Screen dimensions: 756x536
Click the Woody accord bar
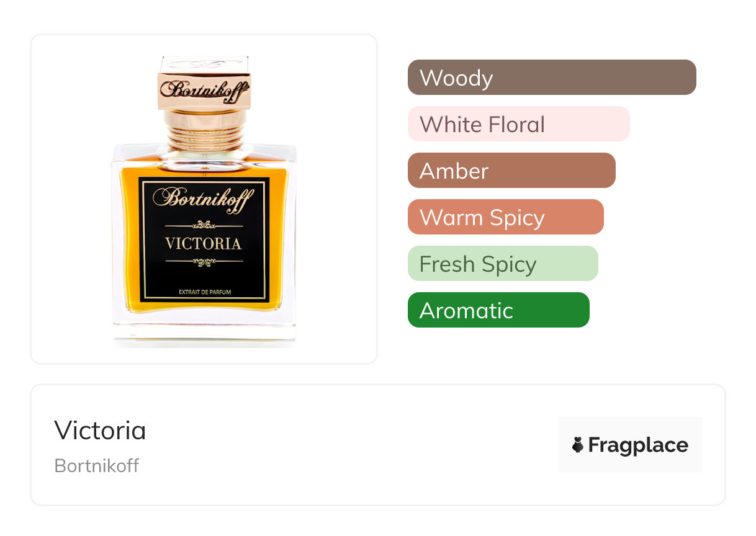point(551,78)
